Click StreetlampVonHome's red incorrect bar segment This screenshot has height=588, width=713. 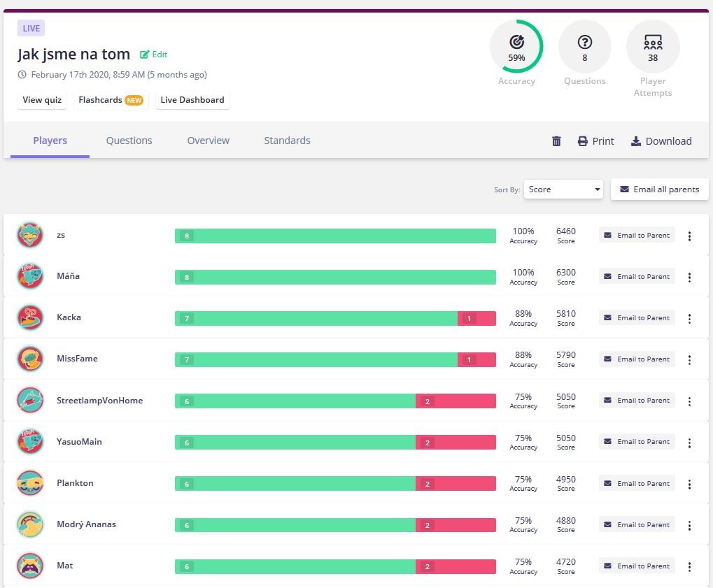click(456, 401)
